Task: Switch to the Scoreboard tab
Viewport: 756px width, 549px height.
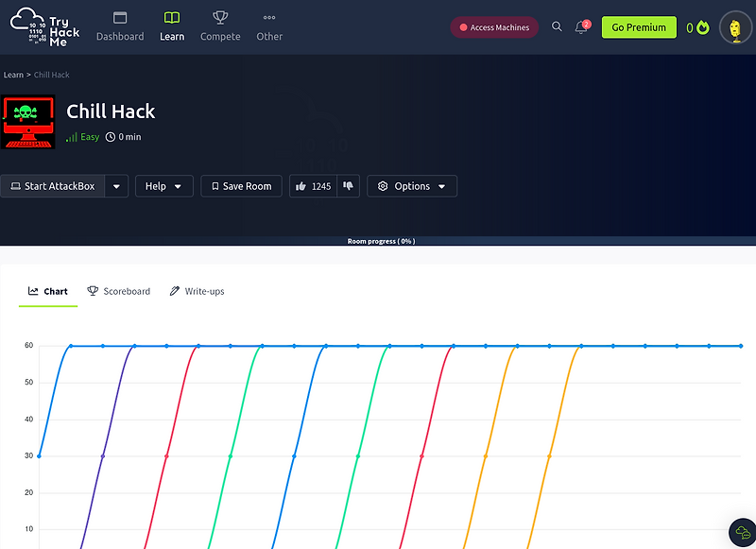Action: (x=118, y=291)
